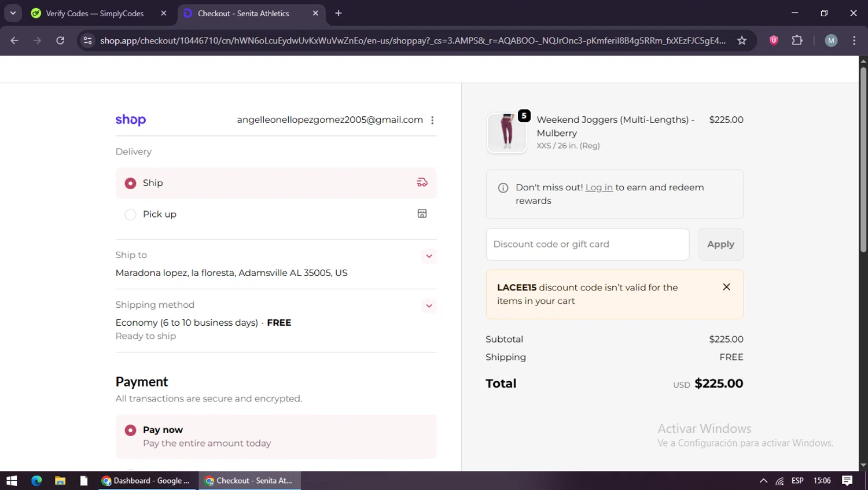This screenshot has width=868, height=490.
Task: Expand the Ship to address section
Action: coord(429,256)
